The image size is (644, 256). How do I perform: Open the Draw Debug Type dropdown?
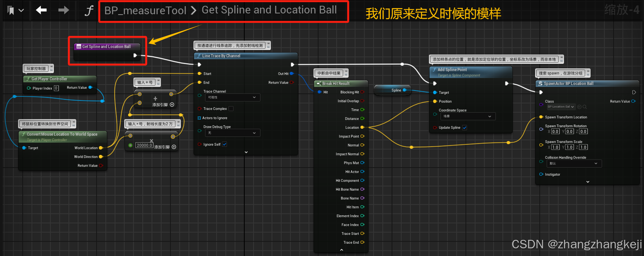click(x=232, y=133)
